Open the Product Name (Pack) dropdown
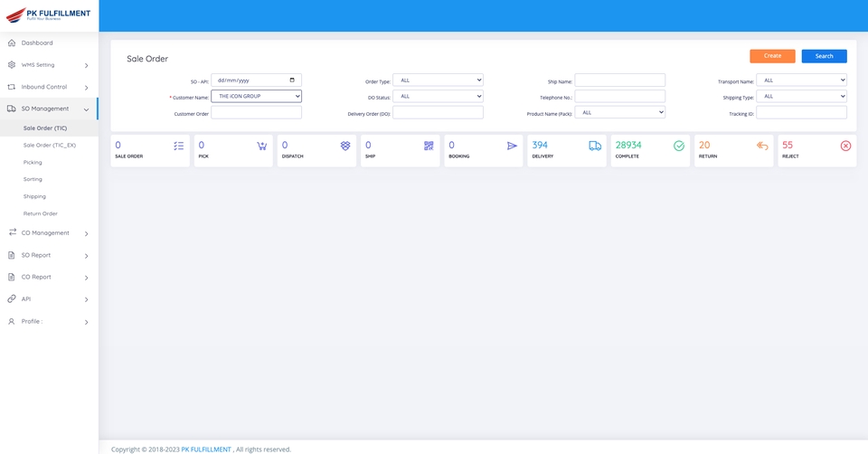Screen dimensions: 868x454 [620, 112]
